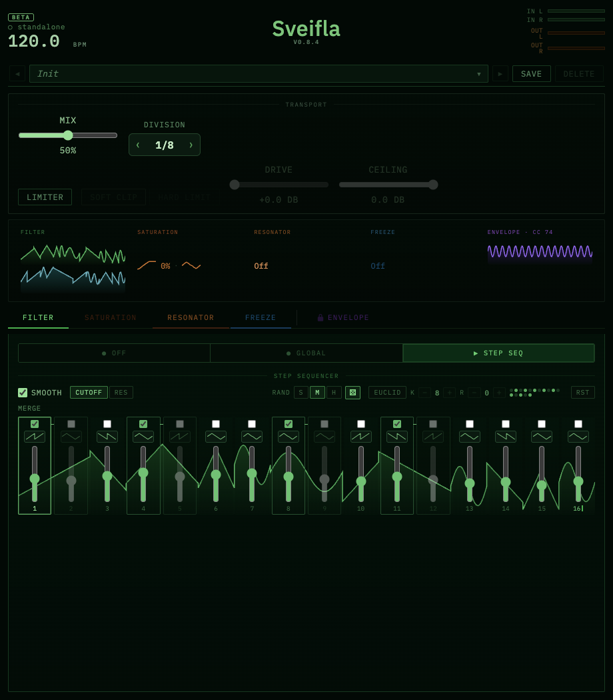Uncheck the SMOOTH checkbox

(x=22, y=393)
